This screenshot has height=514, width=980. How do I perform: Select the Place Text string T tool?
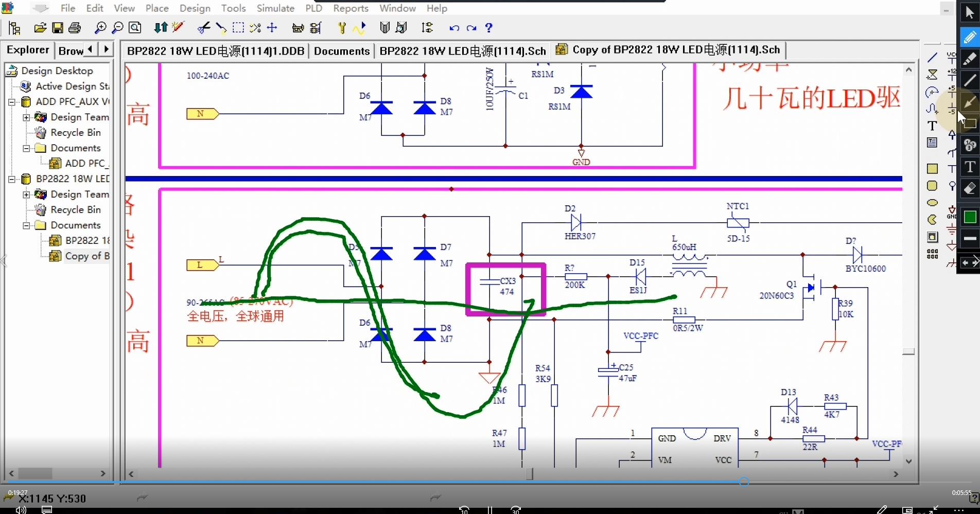pos(932,126)
